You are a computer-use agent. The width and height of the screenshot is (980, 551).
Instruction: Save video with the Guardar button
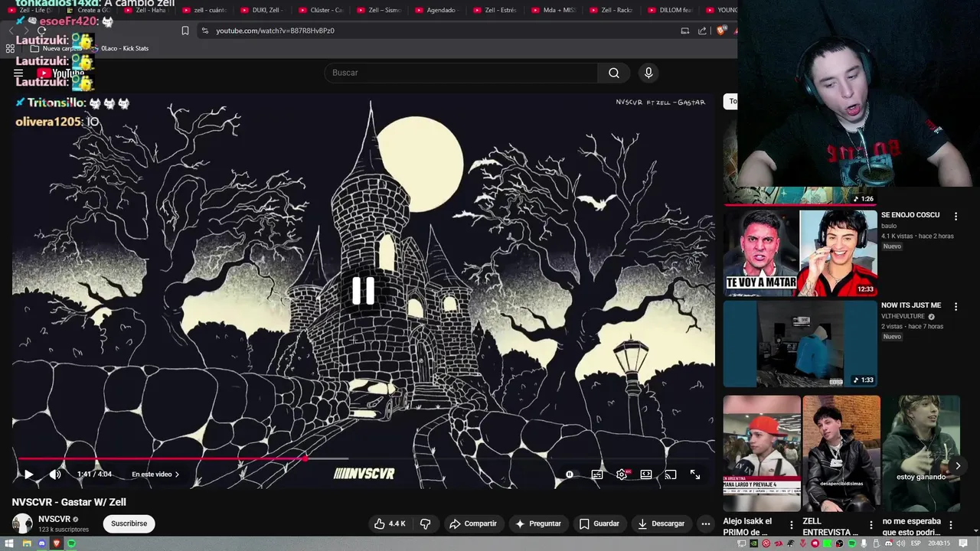pos(599,523)
